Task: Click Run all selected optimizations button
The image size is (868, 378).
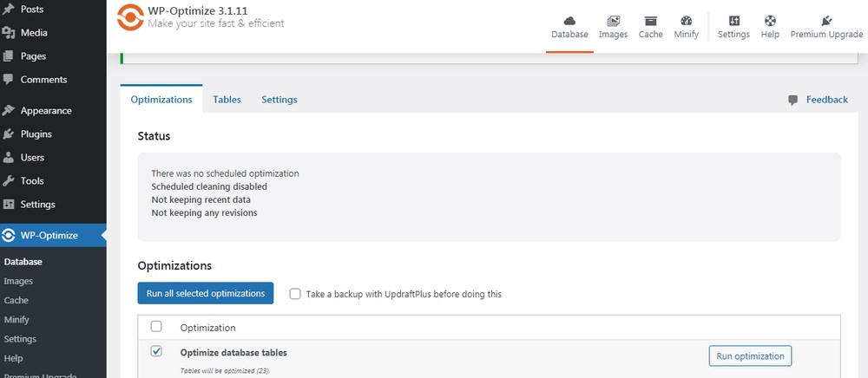Action: [206, 293]
